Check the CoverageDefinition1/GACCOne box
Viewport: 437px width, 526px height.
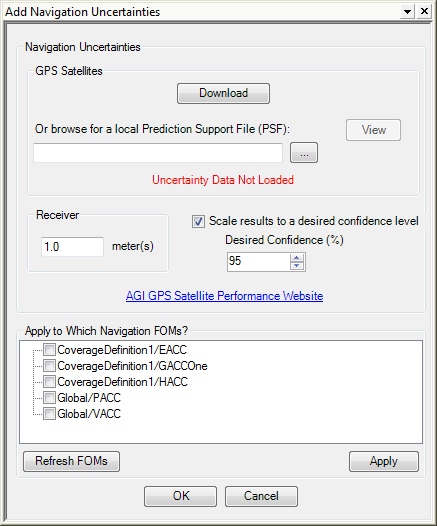[49, 365]
